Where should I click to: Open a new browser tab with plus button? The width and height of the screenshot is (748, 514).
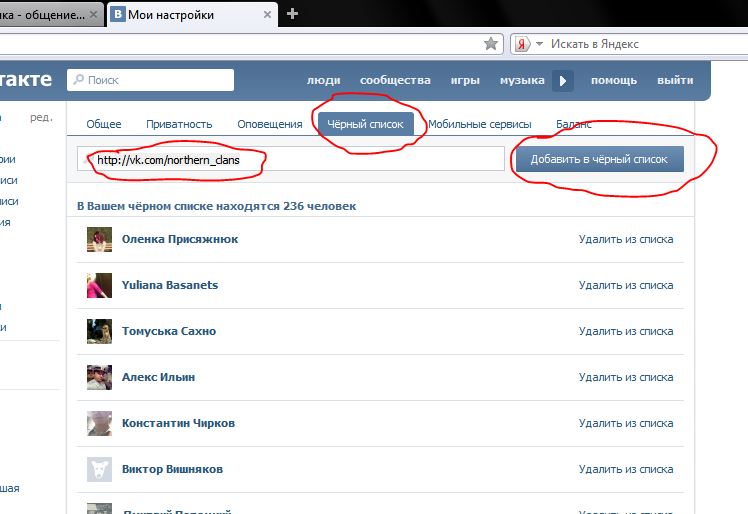tap(292, 13)
